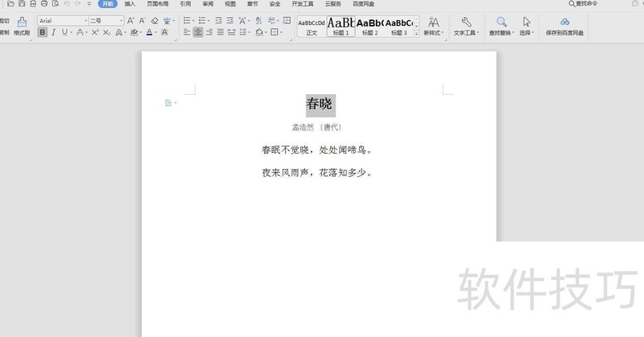Decrease font size with A- icon
Screen dimensions: 644x337
pos(142,21)
